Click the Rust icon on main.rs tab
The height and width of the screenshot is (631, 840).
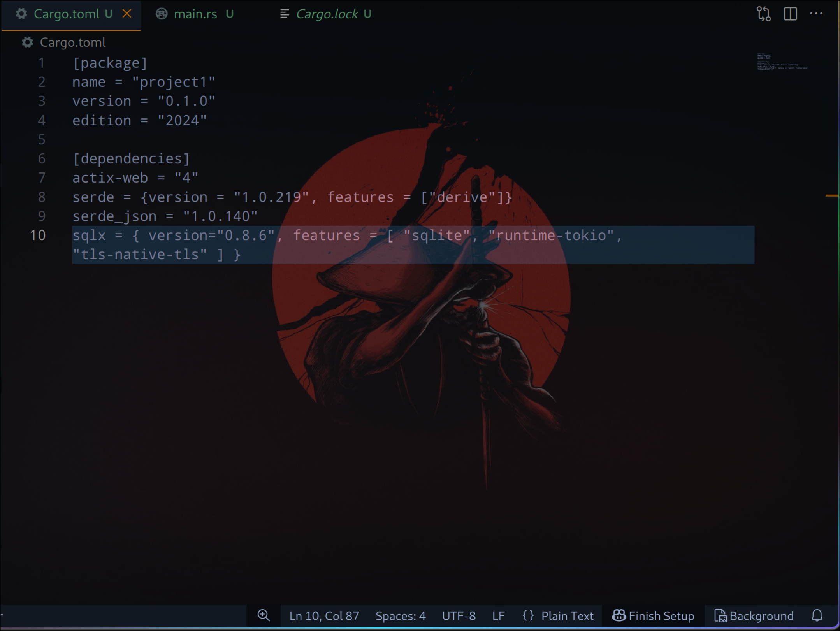click(x=162, y=14)
